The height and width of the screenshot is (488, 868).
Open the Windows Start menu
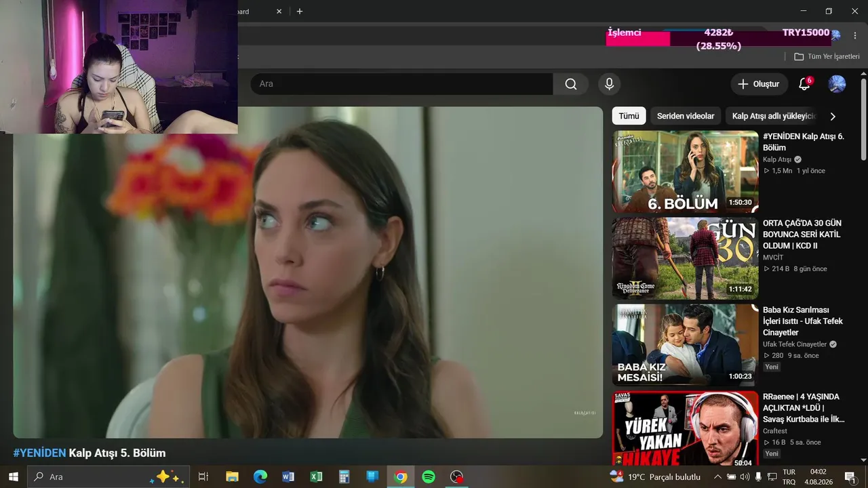coord(13,476)
